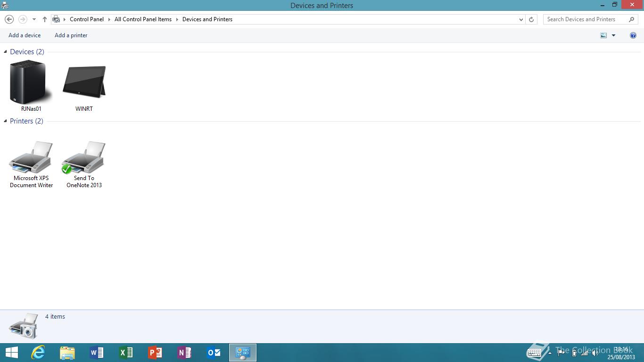This screenshot has width=644, height=362.
Task: Click the battery status tray icon
Action: pos(574,353)
